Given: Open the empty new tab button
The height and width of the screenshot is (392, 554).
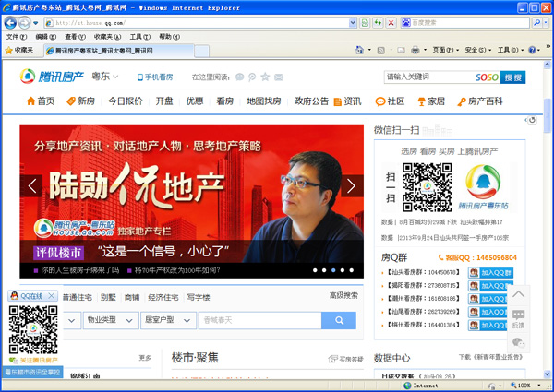Looking at the screenshot, I should [x=201, y=52].
